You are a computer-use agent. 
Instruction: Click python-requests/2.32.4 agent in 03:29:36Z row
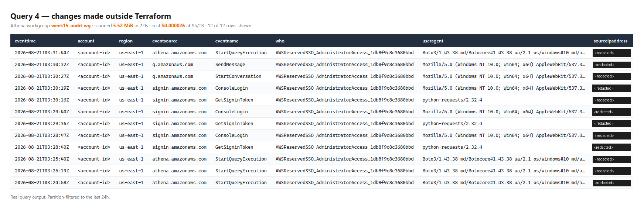click(x=452, y=124)
